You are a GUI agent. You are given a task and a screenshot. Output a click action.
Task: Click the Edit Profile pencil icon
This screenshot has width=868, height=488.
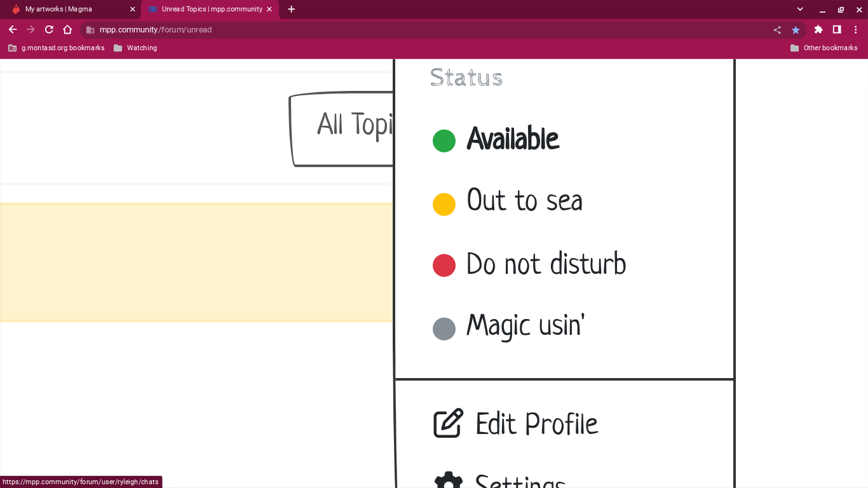(448, 423)
